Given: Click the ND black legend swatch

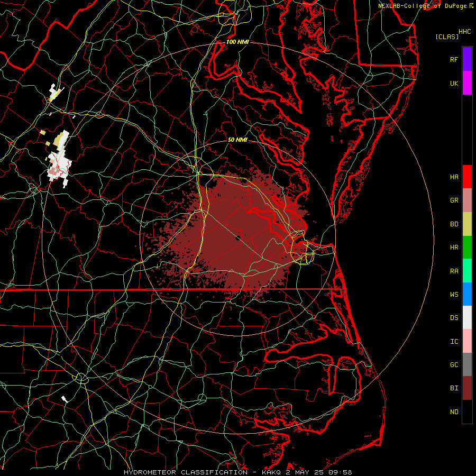Looking at the screenshot, I should click(x=467, y=411).
